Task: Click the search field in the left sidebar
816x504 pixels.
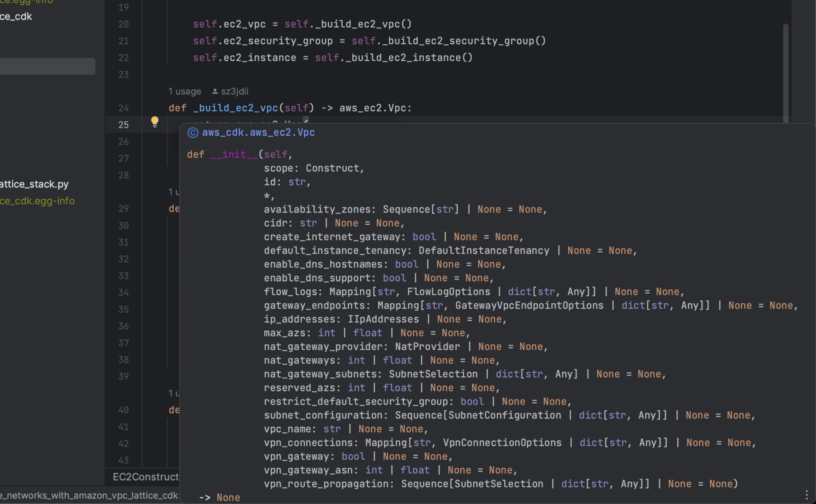Action: point(47,66)
